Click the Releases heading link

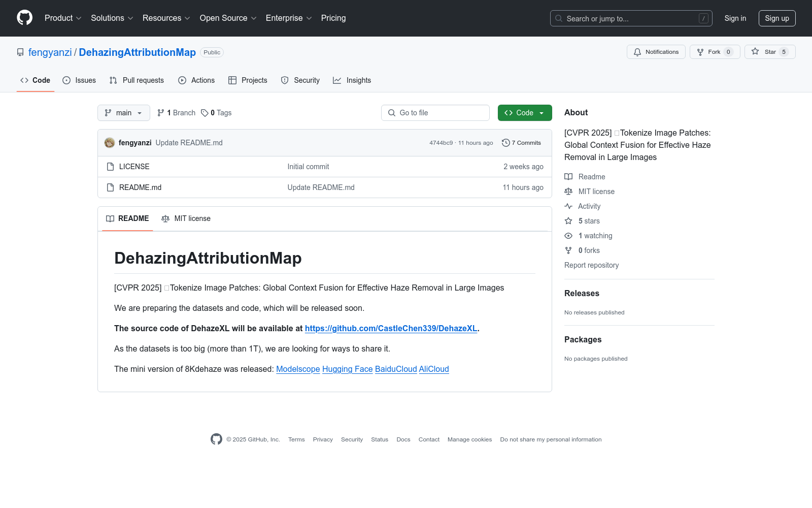[582, 293]
